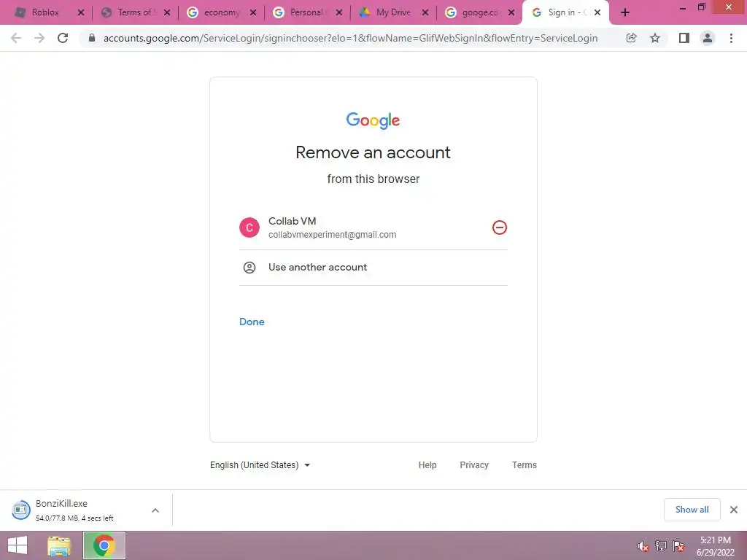Switch to the Terms of tab

coord(133,12)
